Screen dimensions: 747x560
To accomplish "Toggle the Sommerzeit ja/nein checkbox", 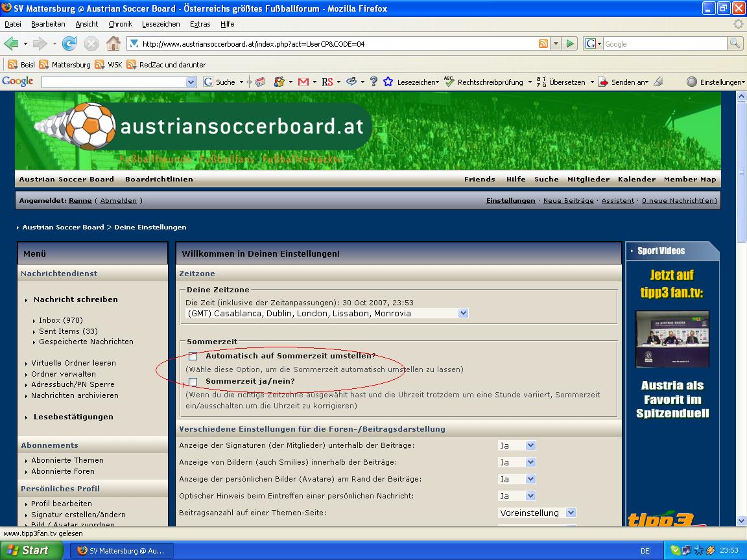I will click(x=193, y=382).
